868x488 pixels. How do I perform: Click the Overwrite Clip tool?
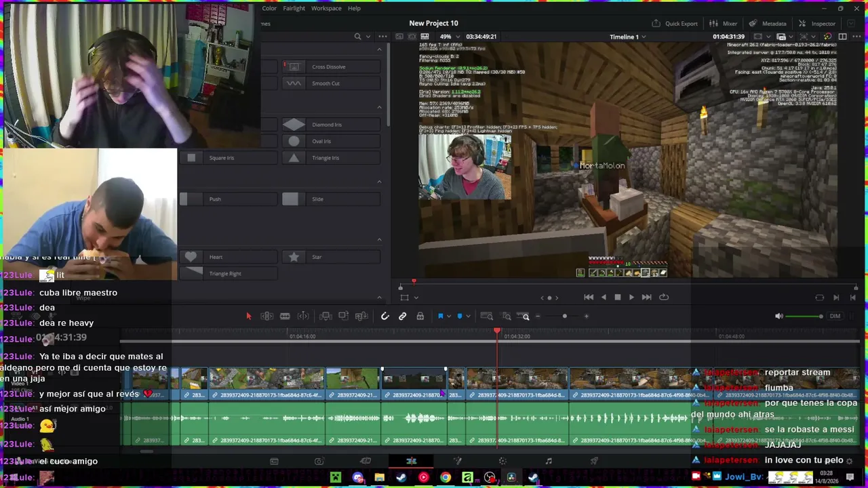(x=343, y=317)
